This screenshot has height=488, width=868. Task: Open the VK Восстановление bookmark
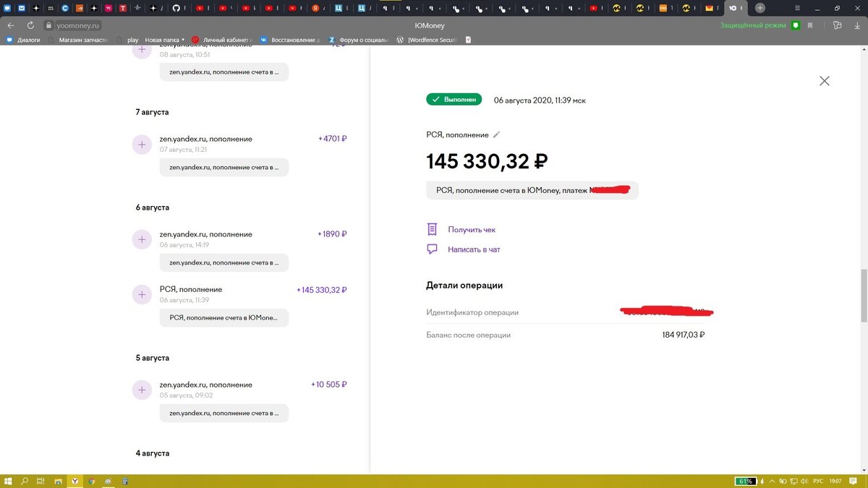tap(290, 40)
